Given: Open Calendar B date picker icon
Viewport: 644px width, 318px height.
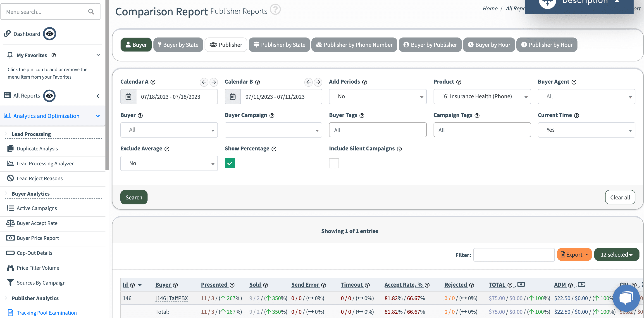Looking at the screenshot, I should pyautogui.click(x=233, y=97).
